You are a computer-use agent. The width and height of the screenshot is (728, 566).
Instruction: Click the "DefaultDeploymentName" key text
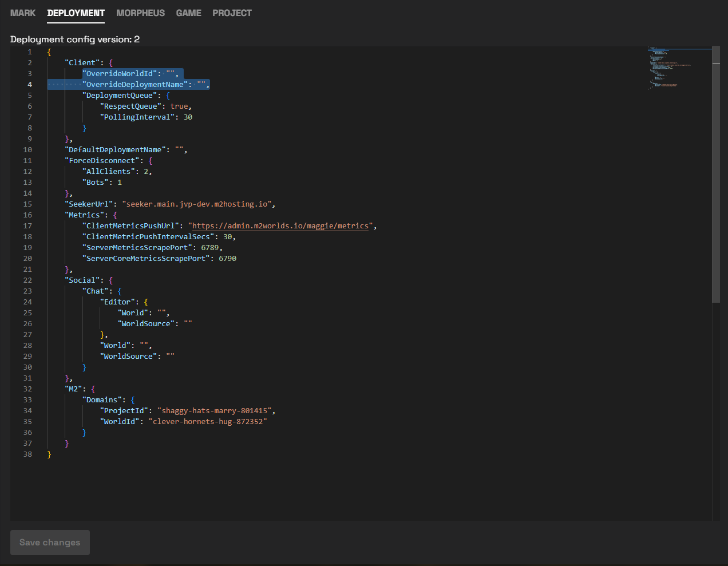coord(115,150)
